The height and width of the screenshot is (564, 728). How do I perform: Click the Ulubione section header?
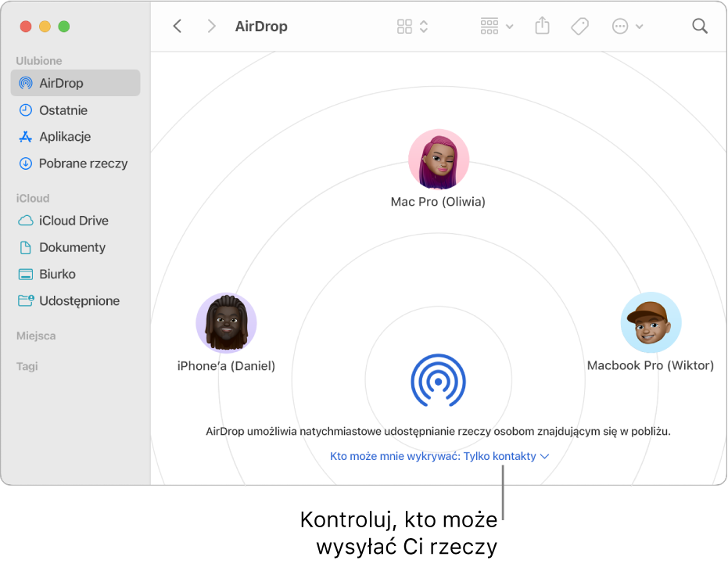pos(39,61)
